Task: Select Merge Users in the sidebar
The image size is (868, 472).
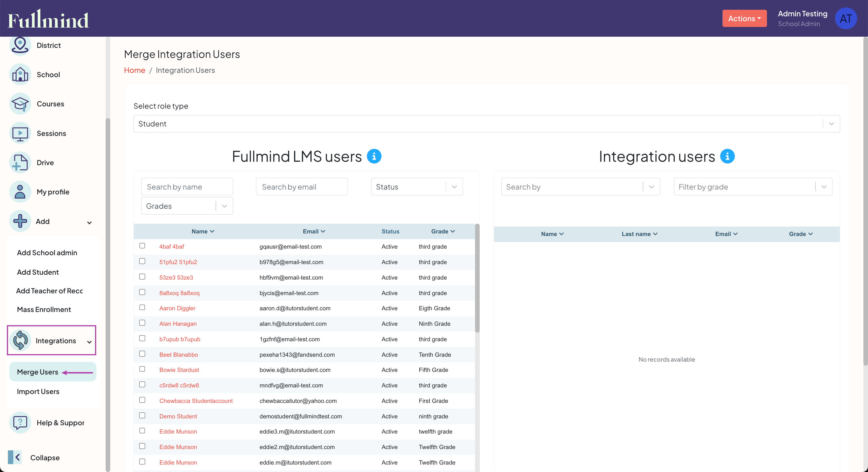Action: [x=37, y=372]
